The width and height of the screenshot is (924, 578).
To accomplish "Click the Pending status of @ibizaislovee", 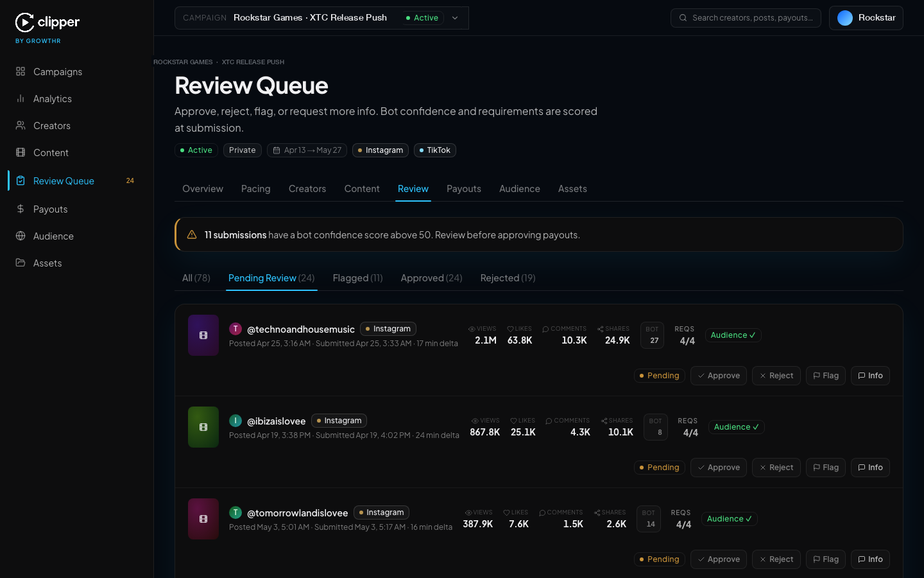I will coord(660,468).
